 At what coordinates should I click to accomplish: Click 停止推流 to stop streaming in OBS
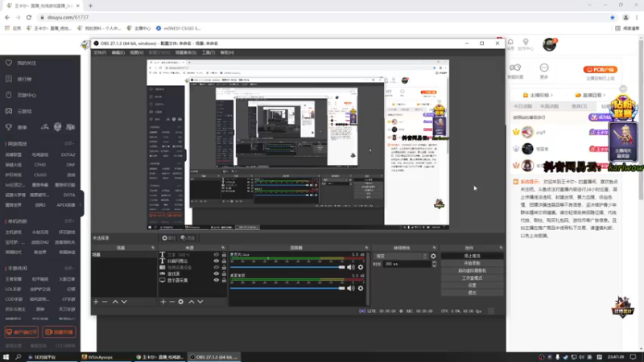pos(472,256)
